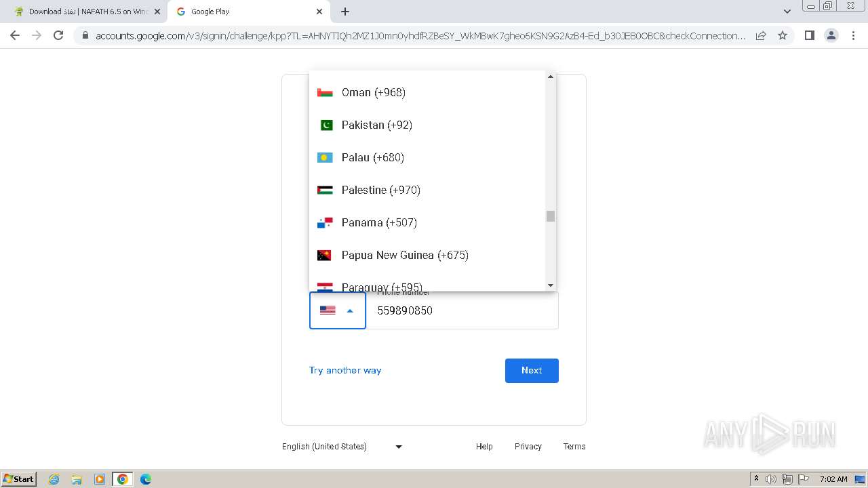Open the Privacy footer link
The width and height of the screenshot is (868, 488).
tap(528, 447)
